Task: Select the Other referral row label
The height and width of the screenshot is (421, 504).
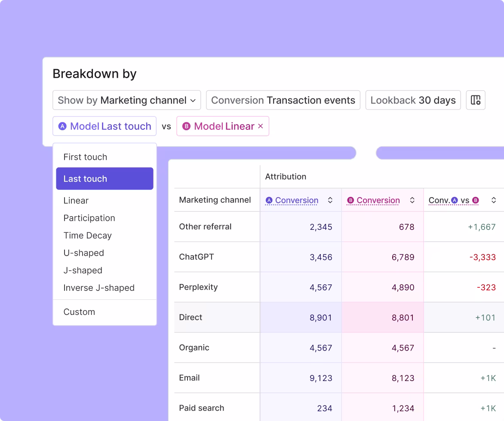Action: [205, 227]
